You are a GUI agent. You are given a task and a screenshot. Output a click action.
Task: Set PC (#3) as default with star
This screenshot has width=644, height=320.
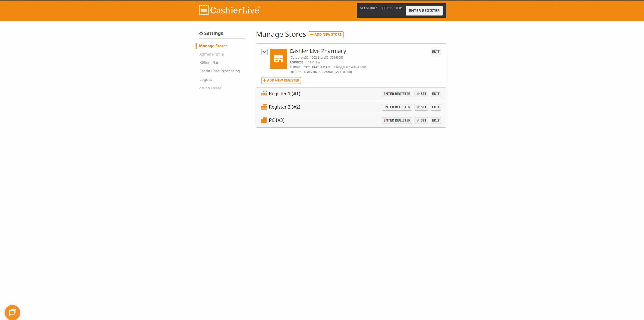coord(421,121)
